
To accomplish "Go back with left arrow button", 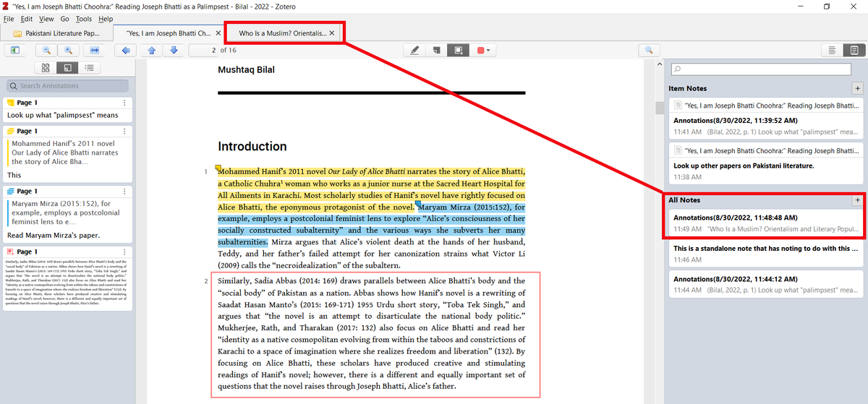I will pos(126,51).
